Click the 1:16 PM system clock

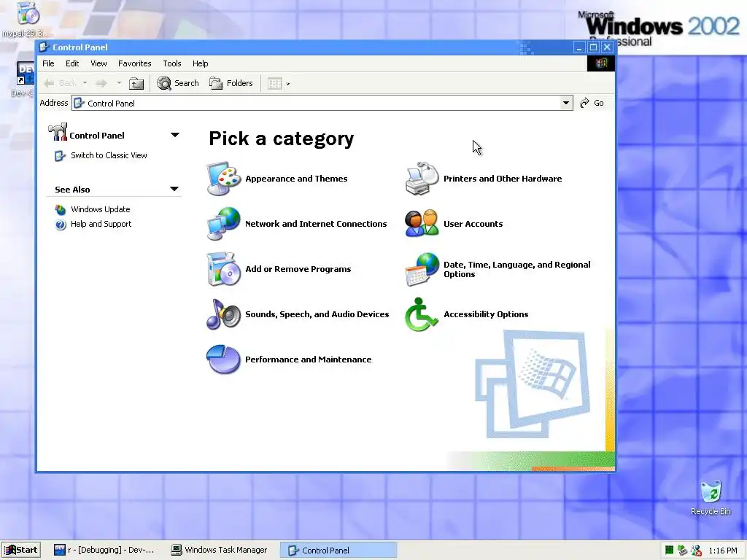click(723, 551)
